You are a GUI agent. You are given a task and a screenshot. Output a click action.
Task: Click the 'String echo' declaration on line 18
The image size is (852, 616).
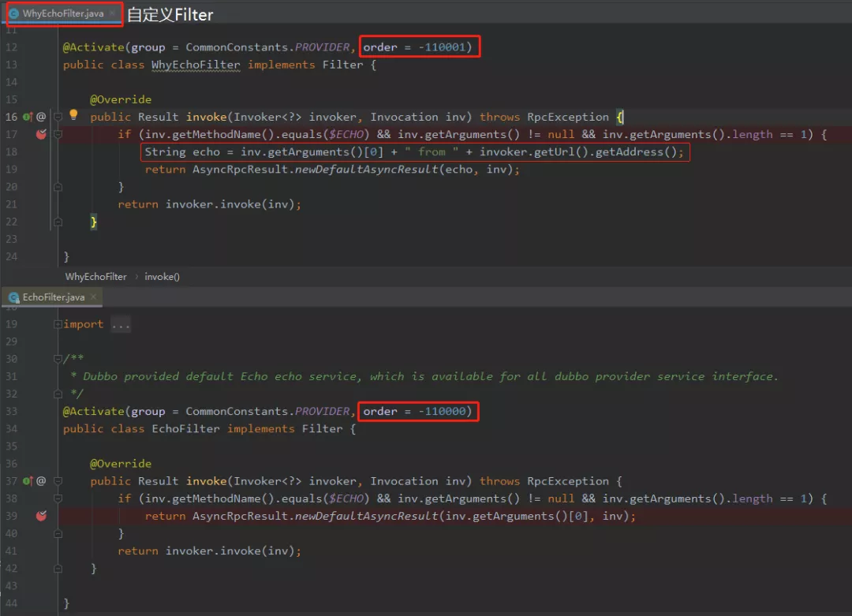(182, 151)
